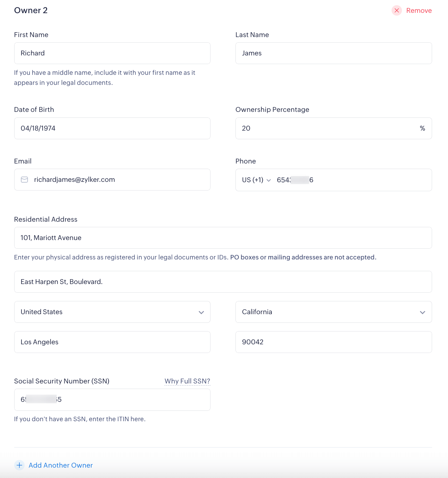Click the Remove link for Owner 2
This screenshot has height=478, width=448.
coord(419,10)
